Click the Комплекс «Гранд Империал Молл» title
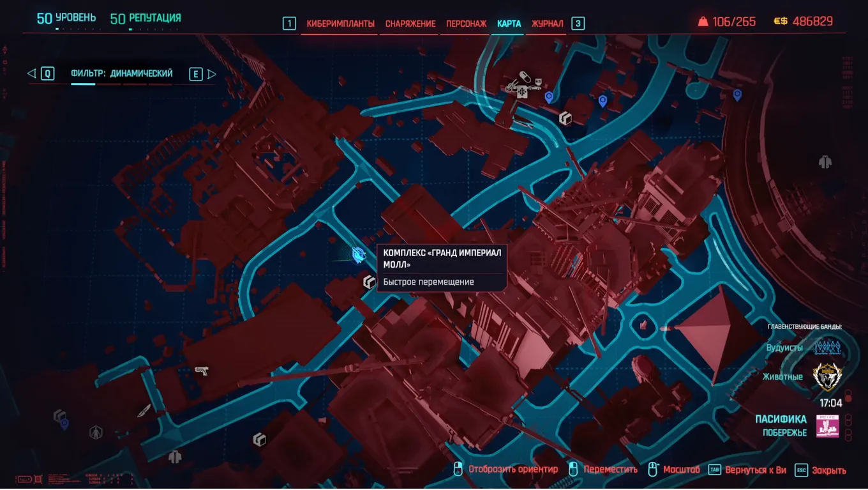This screenshot has width=868, height=490. pos(442,259)
